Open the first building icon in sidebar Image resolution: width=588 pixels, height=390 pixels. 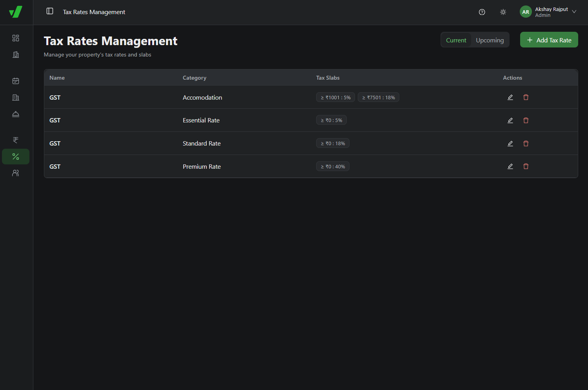click(x=16, y=55)
